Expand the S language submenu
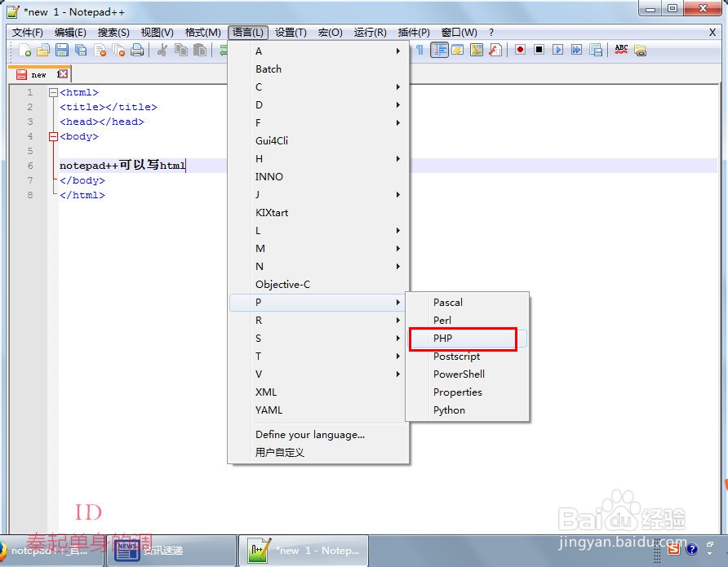Viewport: 728px width, 567px height. pos(319,339)
